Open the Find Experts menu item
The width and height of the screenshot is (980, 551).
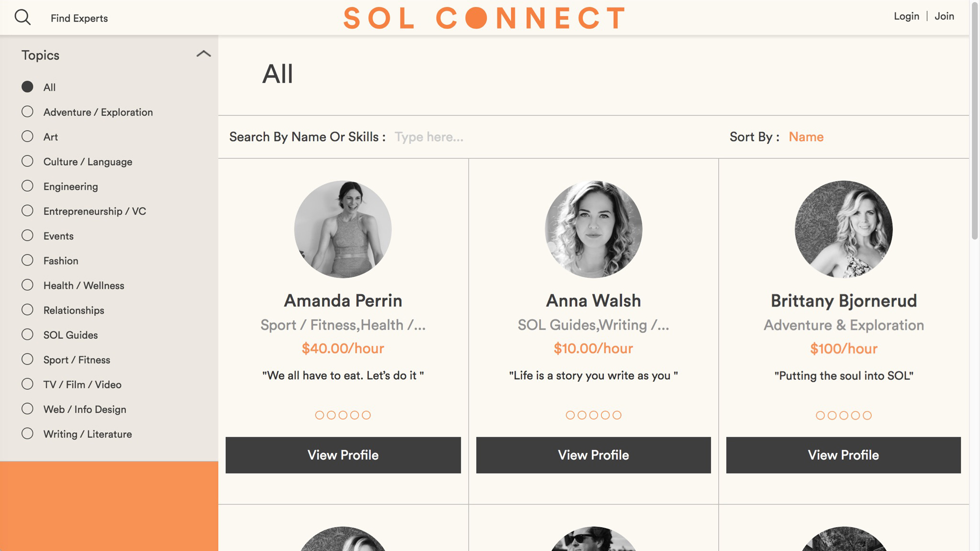coord(79,18)
